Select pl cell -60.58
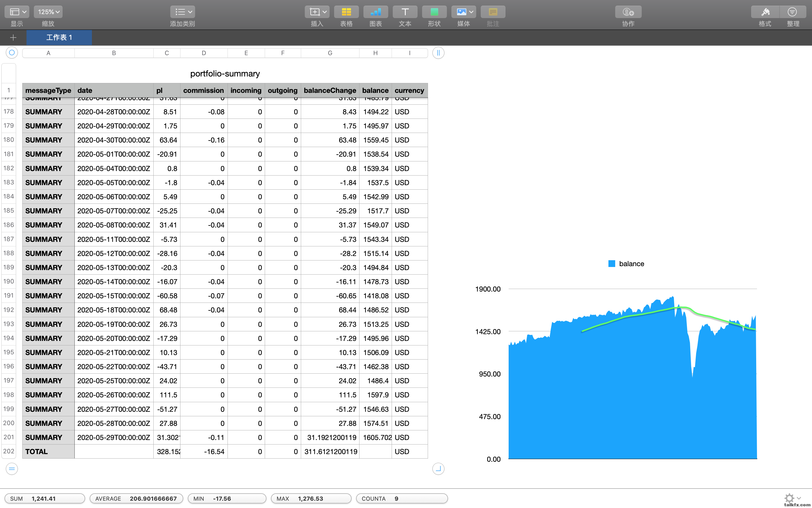 click(167, 296)
